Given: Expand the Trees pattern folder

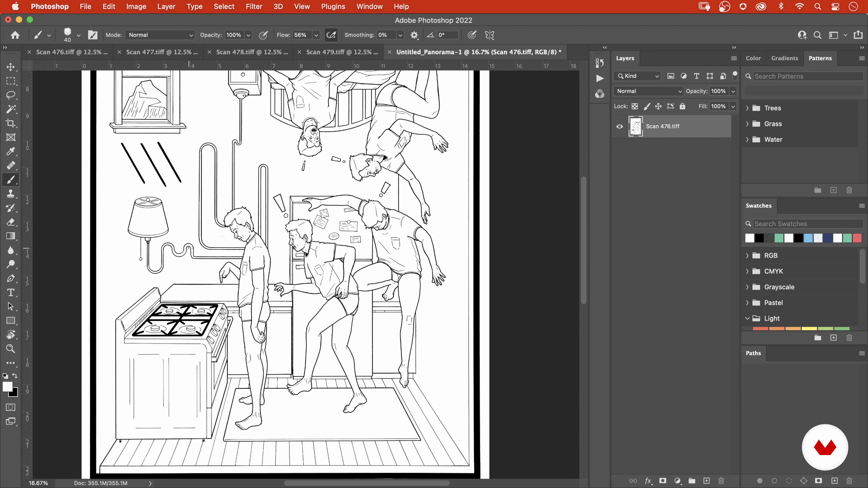Looking at the screenshot, I should pyautogui.click(x=747, y=108).
